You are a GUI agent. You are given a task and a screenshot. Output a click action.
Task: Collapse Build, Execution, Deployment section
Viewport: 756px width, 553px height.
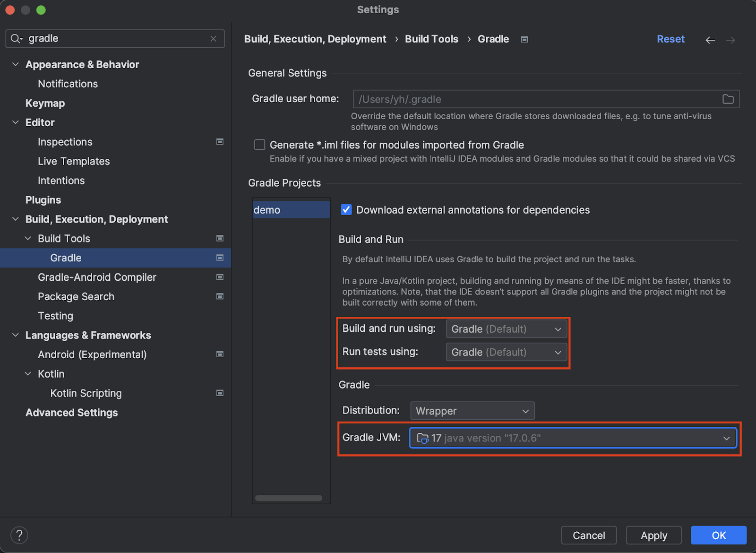click(x=16, y=219)
